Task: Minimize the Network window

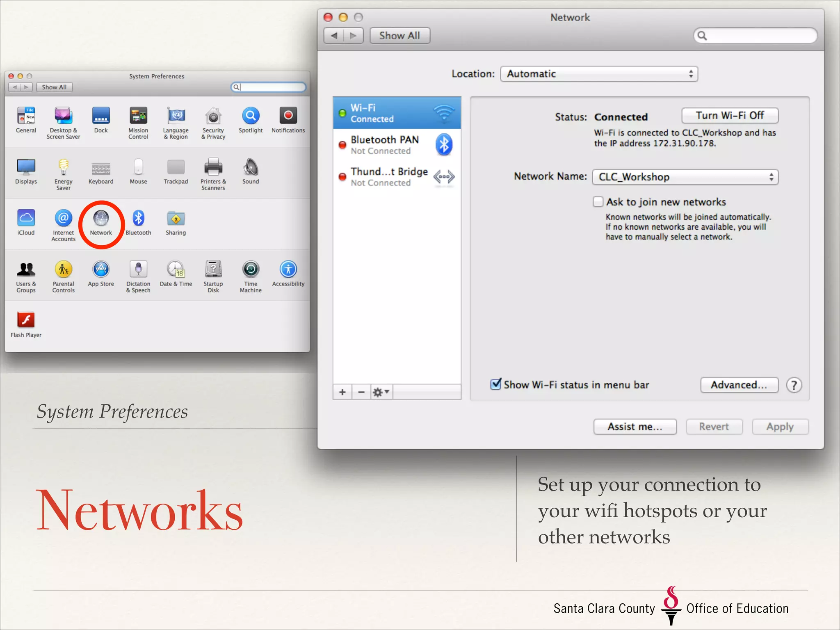Action: pyautogui.click(x=343, y=17)
